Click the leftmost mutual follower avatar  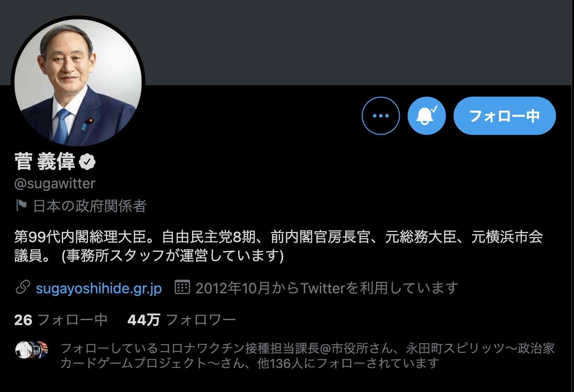tap(24, 350)
